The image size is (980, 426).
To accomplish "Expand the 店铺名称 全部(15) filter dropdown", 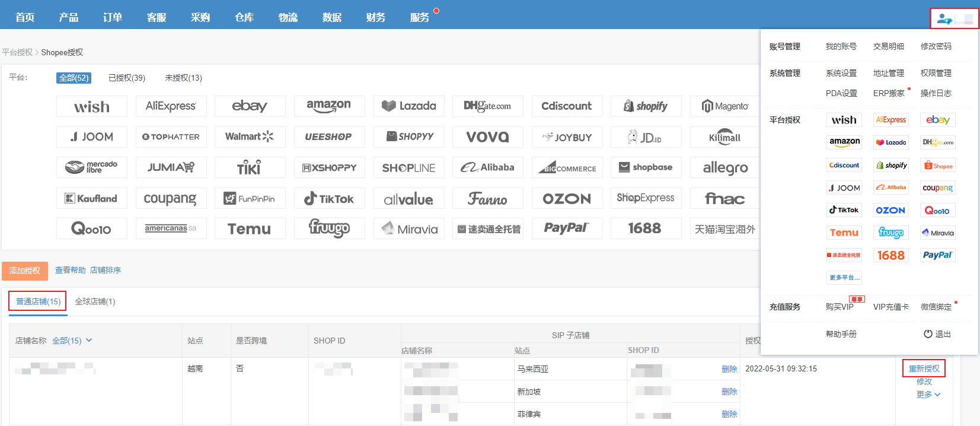I will click(x=72, y=341).
